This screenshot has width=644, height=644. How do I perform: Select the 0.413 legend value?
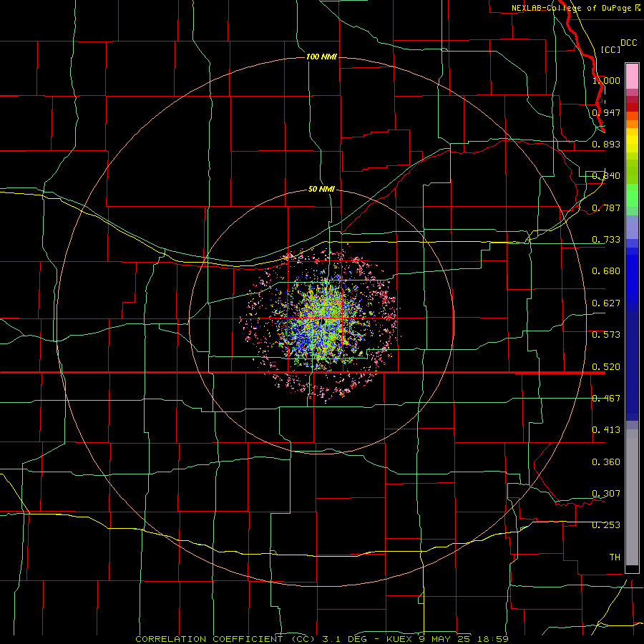606,430
